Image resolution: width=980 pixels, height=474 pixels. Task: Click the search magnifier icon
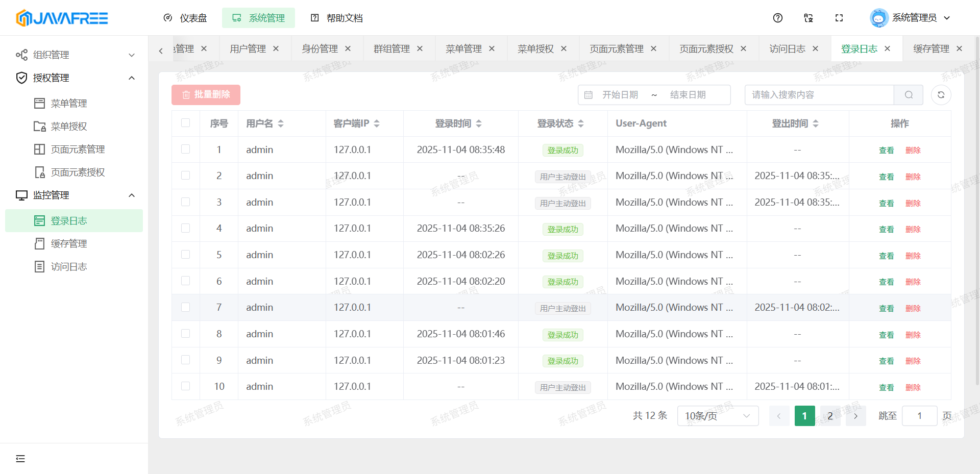click(x=909, y=95)
